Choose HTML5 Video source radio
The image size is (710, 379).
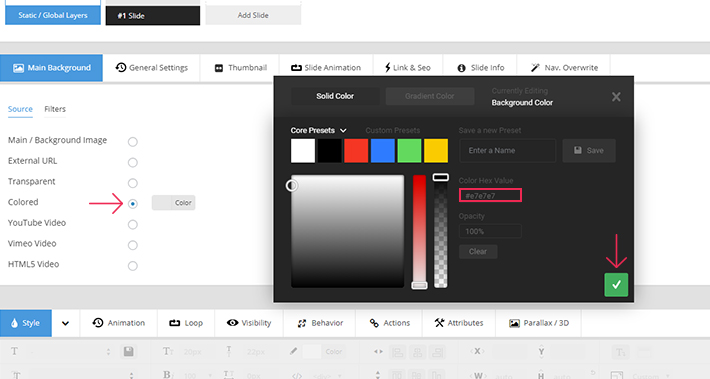pyautogui.click(x=133, y=266)
